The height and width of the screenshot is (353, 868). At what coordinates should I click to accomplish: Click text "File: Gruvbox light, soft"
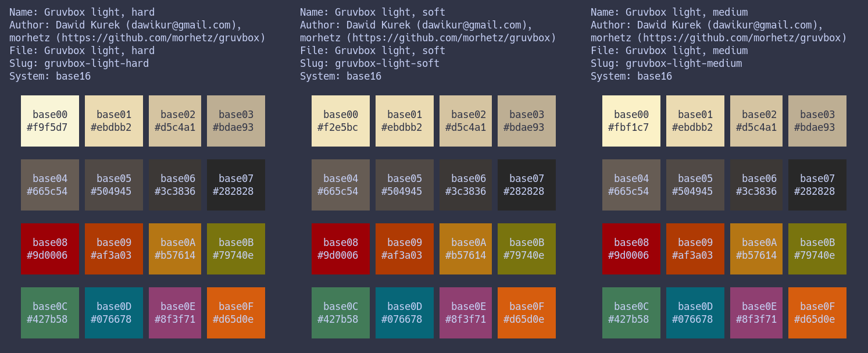373,51
